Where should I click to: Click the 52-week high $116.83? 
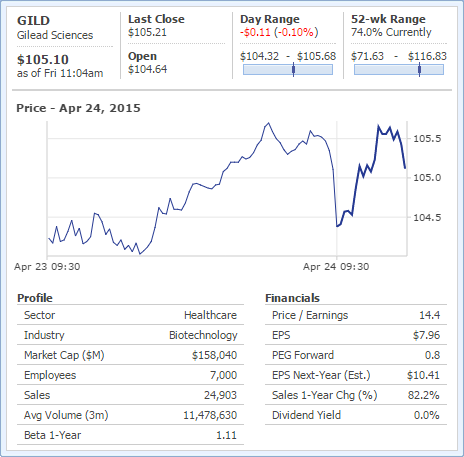(x=427, y=56)
